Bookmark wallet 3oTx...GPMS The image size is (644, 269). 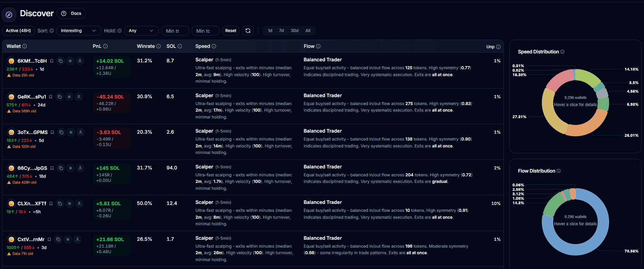coord(52,132)
